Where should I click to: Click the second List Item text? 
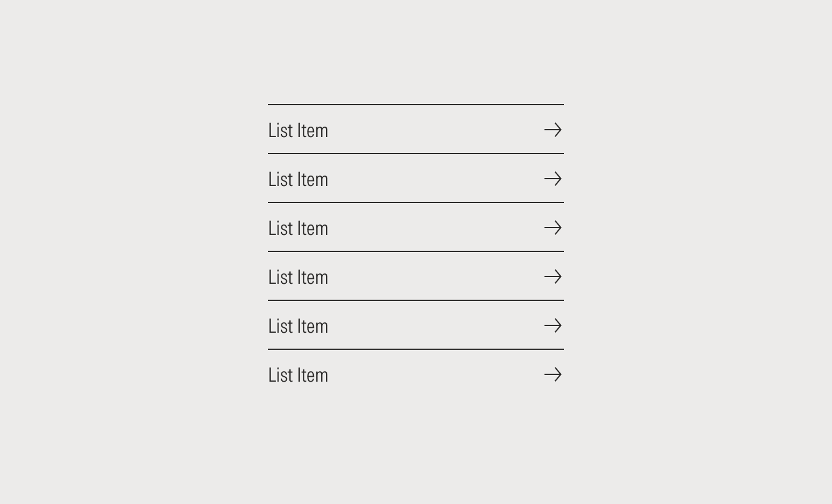(x=298, y=179)
